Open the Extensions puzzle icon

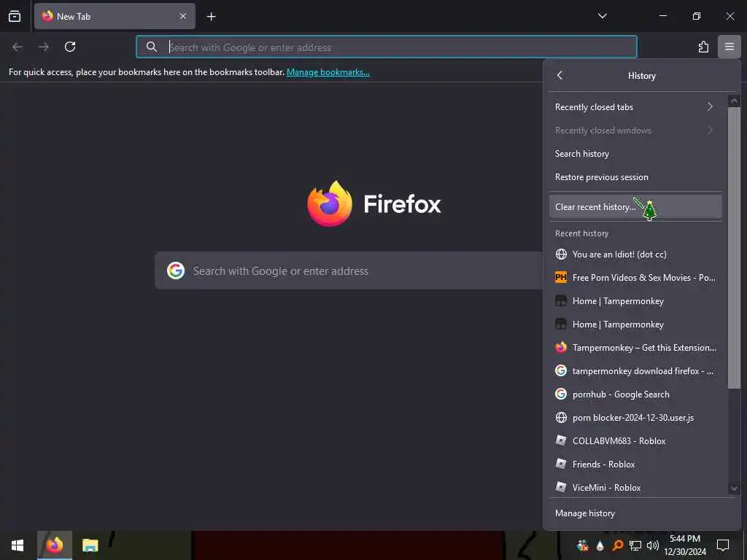tap(703, 47)
